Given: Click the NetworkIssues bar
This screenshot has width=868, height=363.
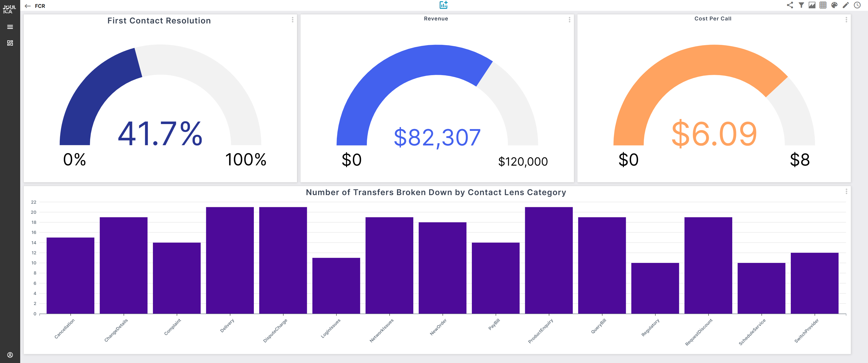Looking at the screenshot, I should click(x=389, y=265).
